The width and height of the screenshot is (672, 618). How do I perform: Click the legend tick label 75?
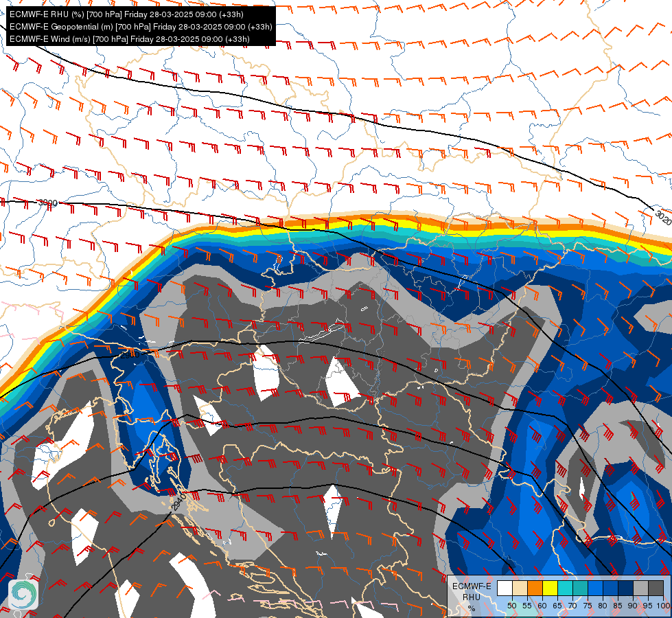(588, 606)
